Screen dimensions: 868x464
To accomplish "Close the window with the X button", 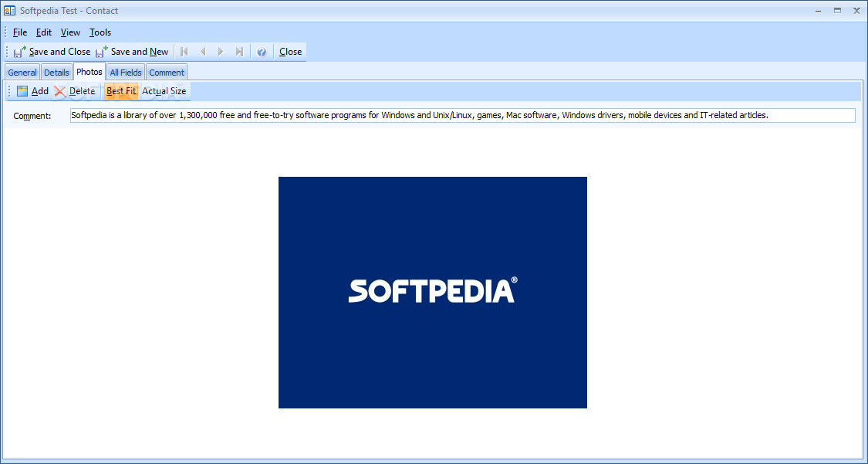I will tap(856, 11).
